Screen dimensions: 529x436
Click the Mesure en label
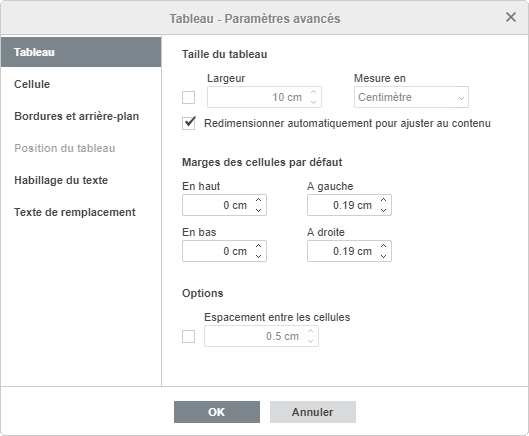pos(380,78)
